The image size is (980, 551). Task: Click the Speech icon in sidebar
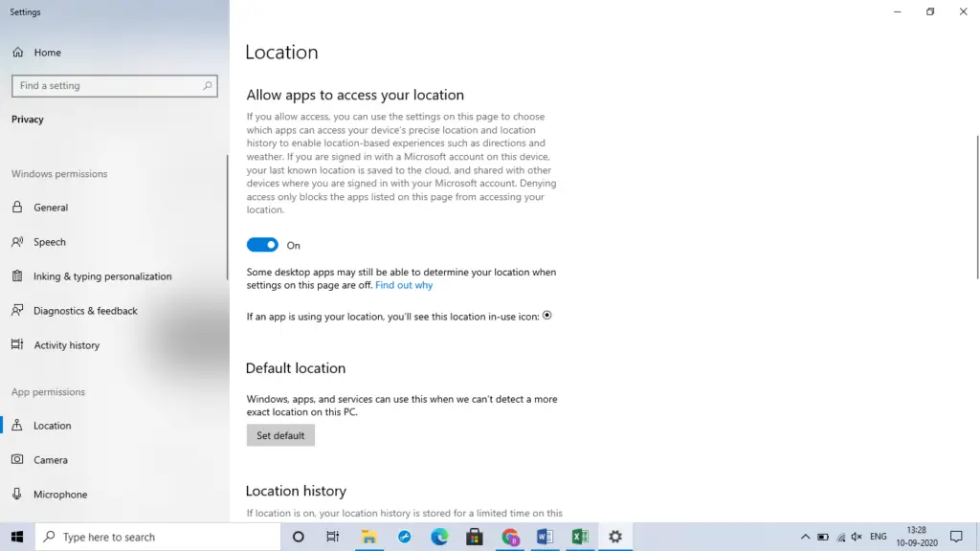(17, 241)
